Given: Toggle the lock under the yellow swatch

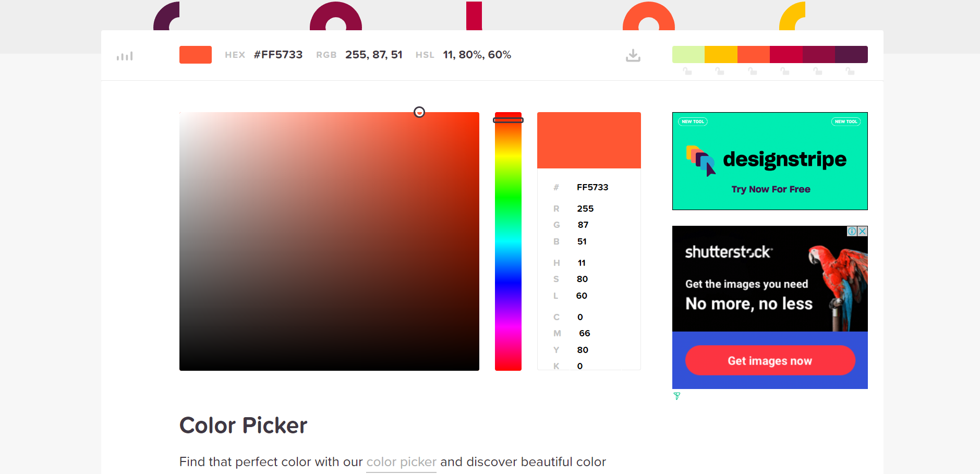Looking at the screenshot, I should (720, 71).
